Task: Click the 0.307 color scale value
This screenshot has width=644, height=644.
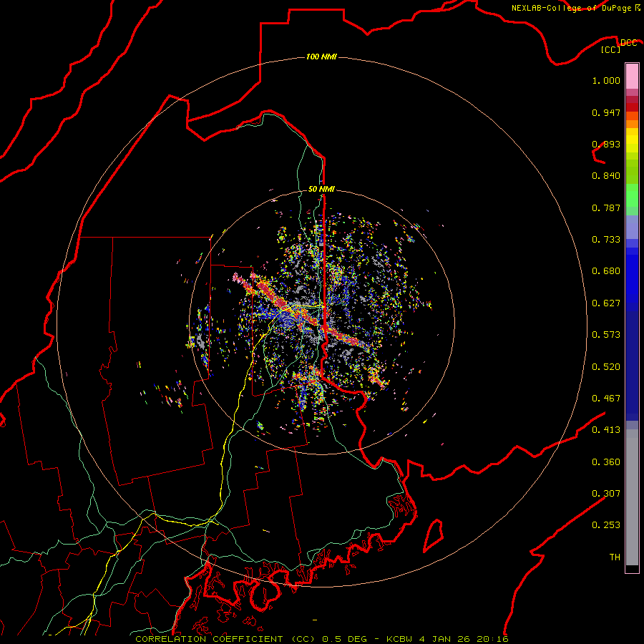Action: (x=606, y=494)
